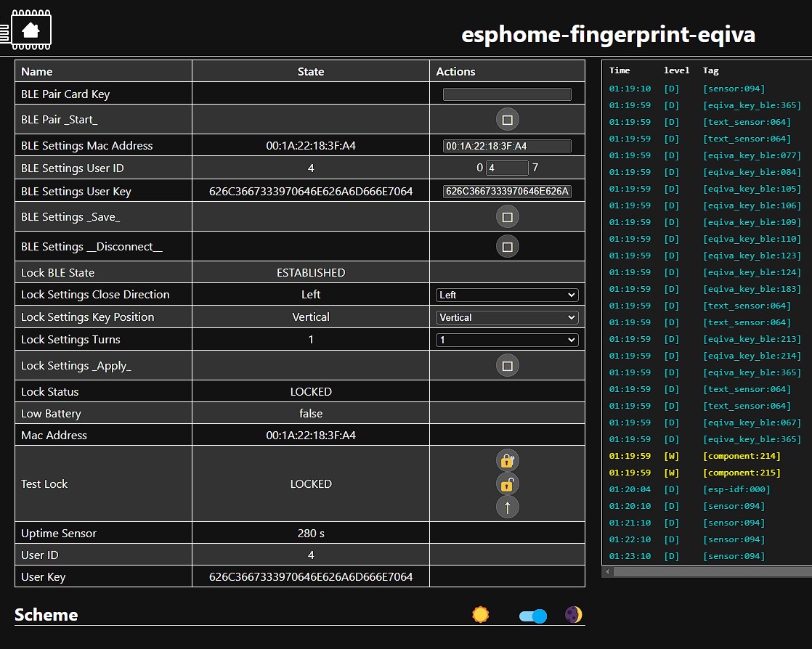Click the Uptime Sensor row label
The height and width of the screenshot is (649, 812).
[x=59, y=533]
